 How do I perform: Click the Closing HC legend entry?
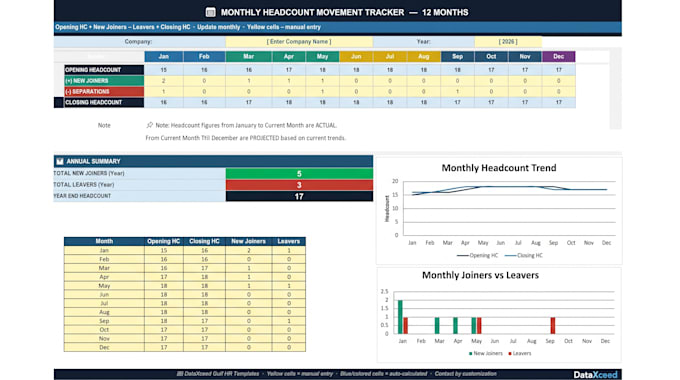524,256
